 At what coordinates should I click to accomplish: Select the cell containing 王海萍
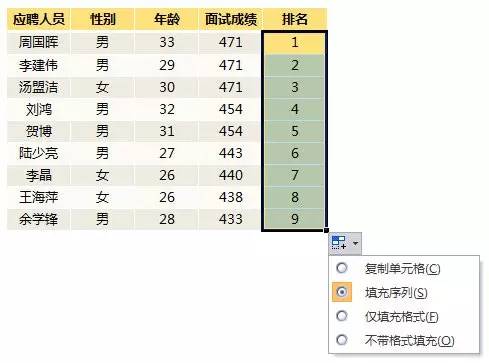point(39,197)
